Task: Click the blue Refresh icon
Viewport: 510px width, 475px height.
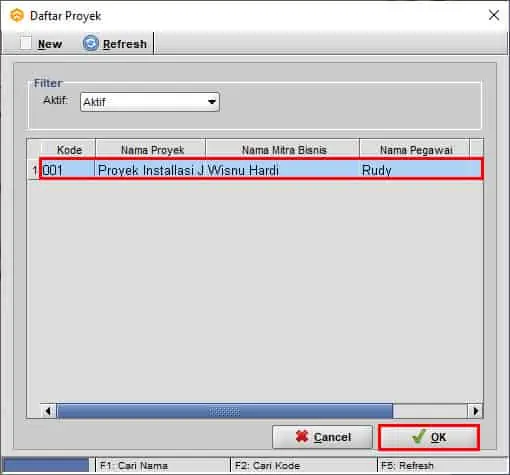Action: (x=91, y=43)
